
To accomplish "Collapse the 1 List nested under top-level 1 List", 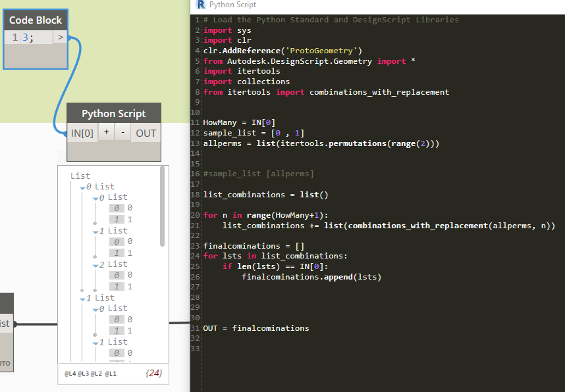I will 95,343.
